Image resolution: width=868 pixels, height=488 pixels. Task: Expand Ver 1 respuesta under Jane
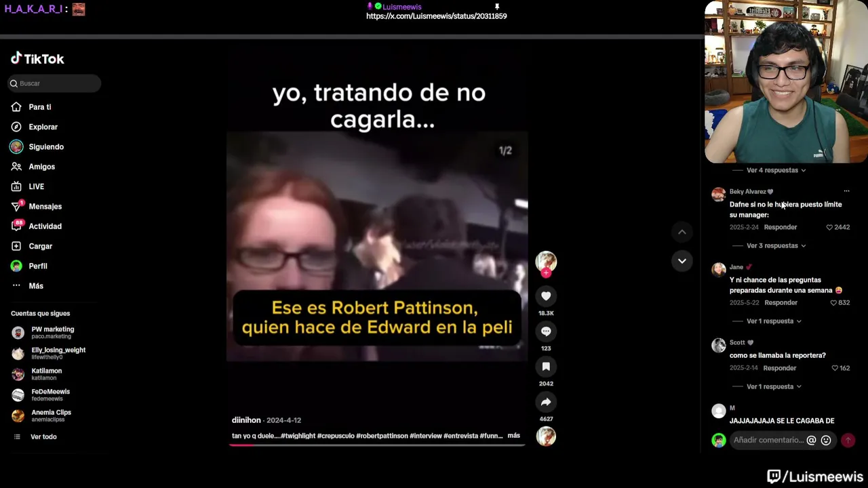coord(774,321)
